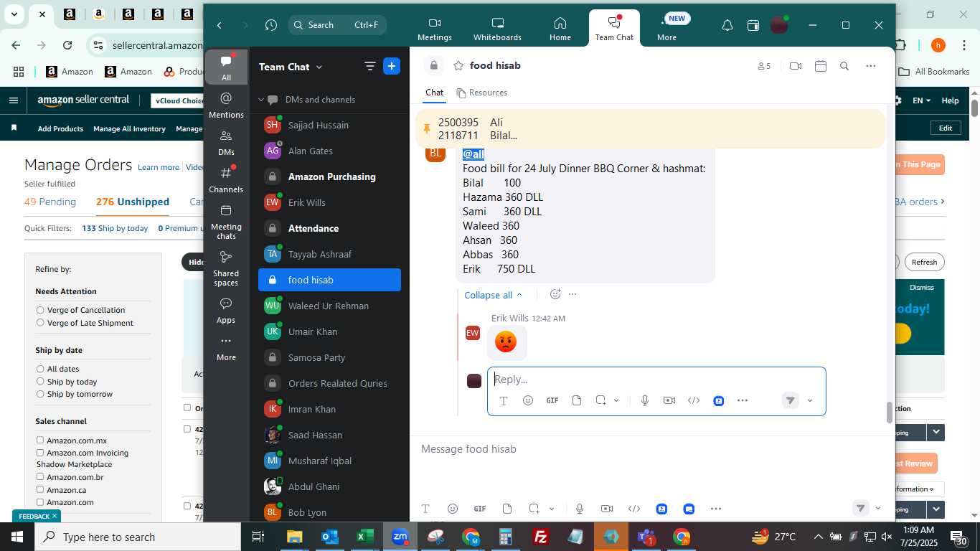Search within food hisab chat
Image resolution: width=980 pixels, height=551 pixels.
(x=844, y=66)
